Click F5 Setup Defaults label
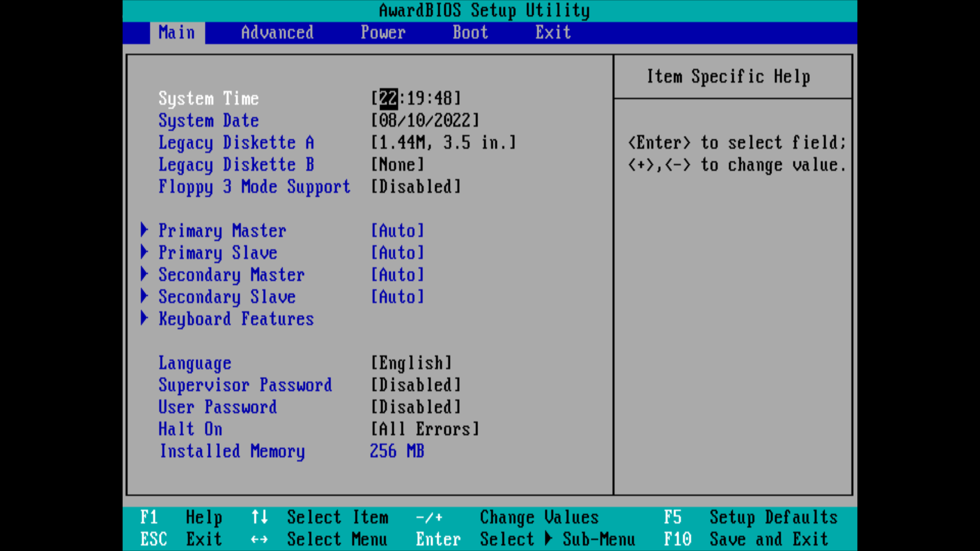This screenshot has width=980, height=551. click(x=773, y=517)
